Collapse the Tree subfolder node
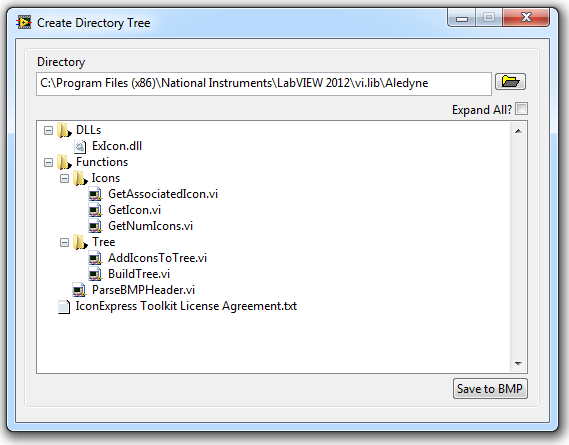 click(x=64, y=242)
